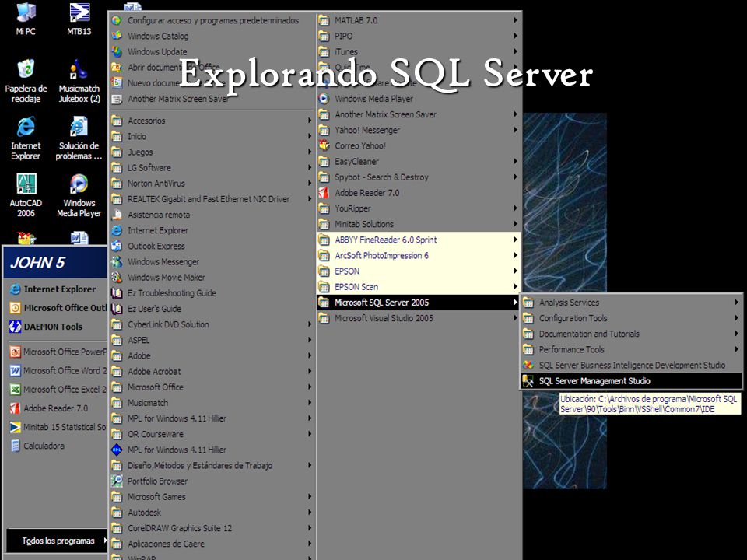Open ArcSoft PhotoImpression 6 menu folder

[419, 256]
